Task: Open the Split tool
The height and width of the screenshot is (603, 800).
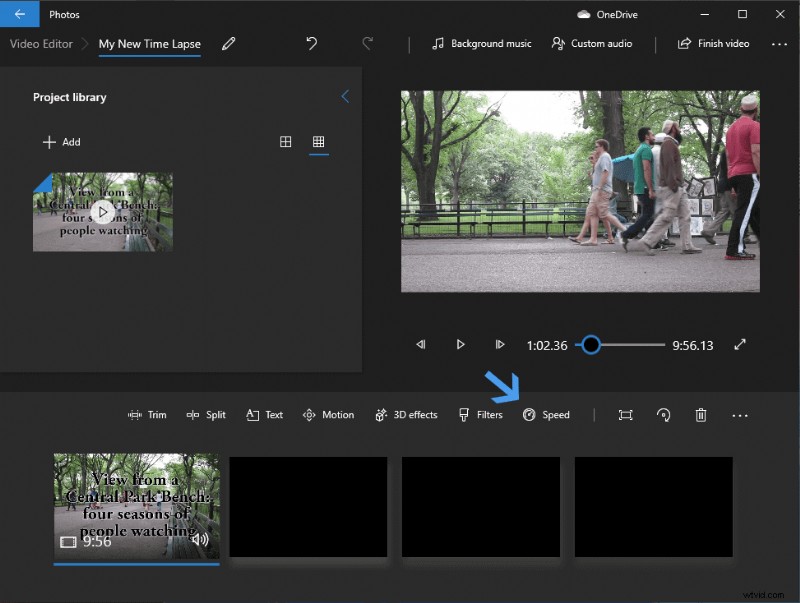Action: [206, 414]
